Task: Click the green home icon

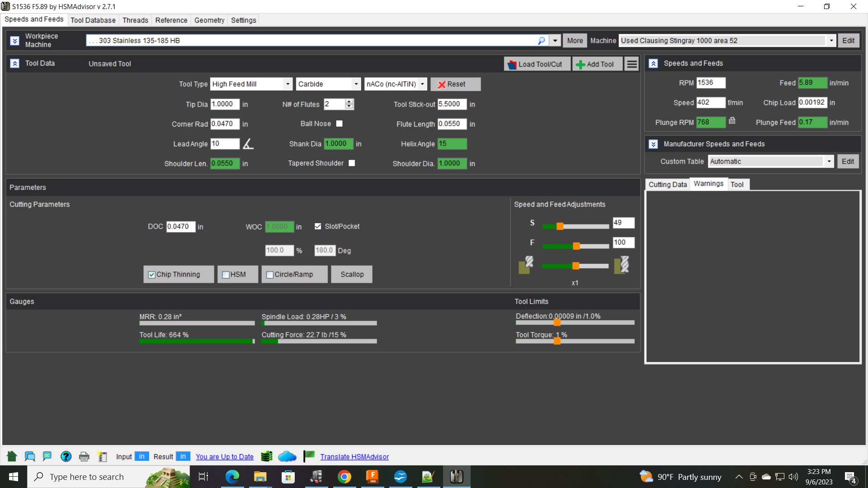Action: coord(12,456)
